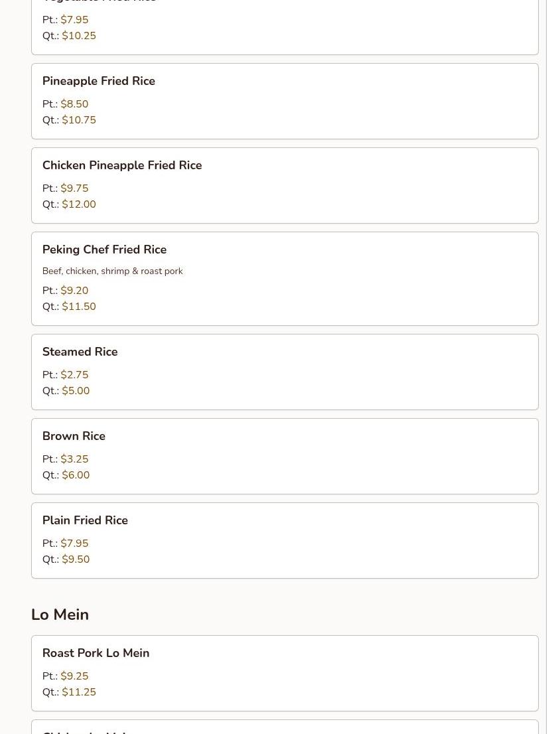Select the Plain Fried Rice title
The height and width of the screenshot is (734, 560).
point(85,520)
